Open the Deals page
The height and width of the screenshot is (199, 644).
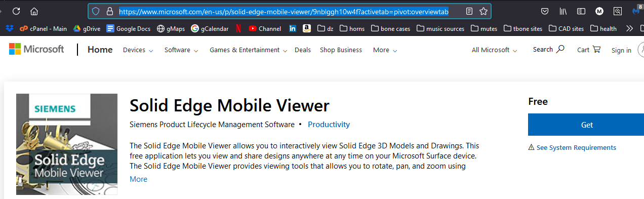[x=303, y=50]
